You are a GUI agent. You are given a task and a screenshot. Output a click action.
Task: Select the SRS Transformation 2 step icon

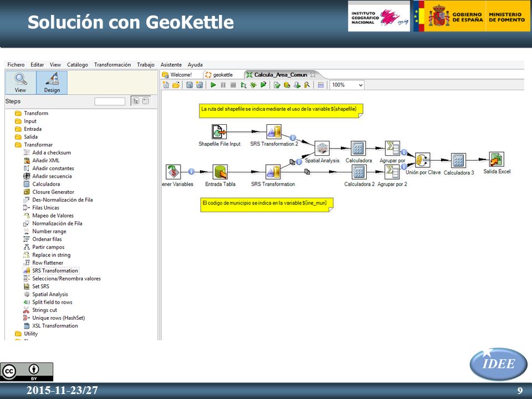[274, 132]
